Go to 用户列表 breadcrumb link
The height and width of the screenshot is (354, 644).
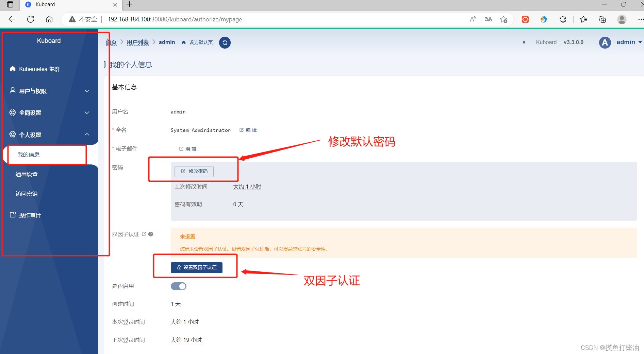138,42
